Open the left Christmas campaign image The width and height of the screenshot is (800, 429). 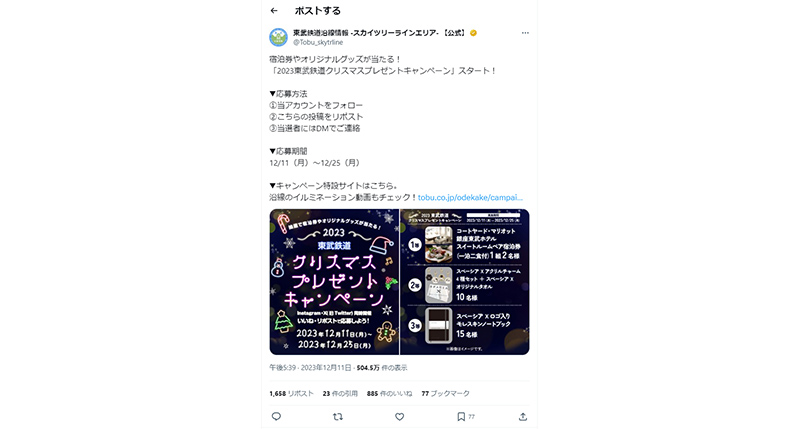click(x=334, y=282)
